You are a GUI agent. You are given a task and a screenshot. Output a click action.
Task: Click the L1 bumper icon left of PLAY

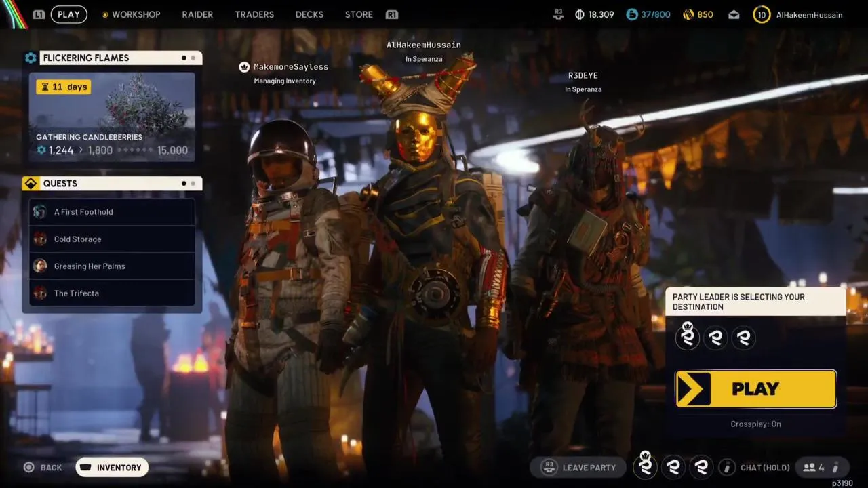pos(39,14)
